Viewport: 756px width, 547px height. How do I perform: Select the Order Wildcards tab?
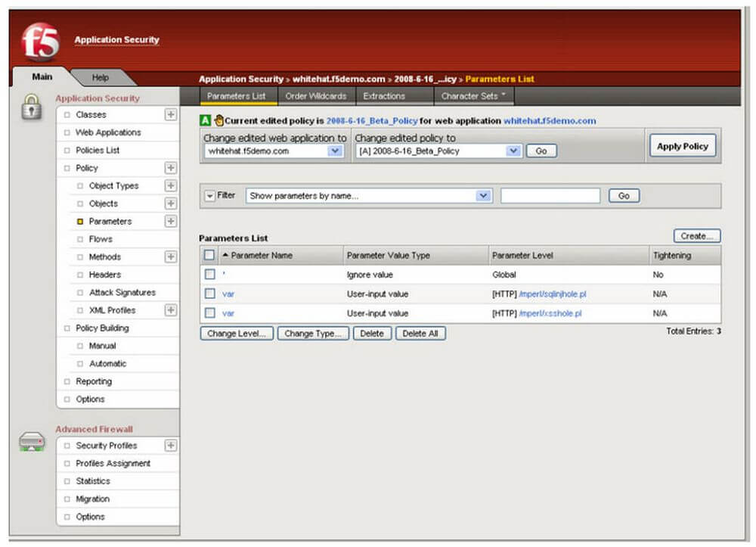316,96
